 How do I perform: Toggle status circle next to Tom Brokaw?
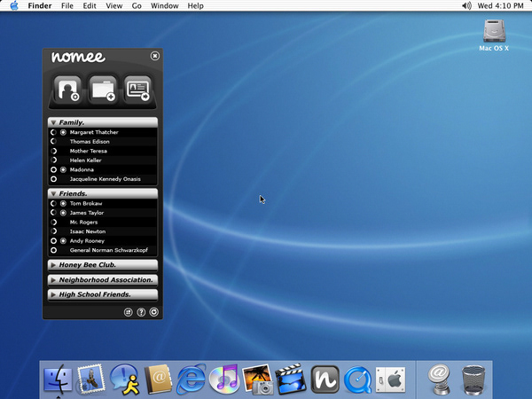point(53,204)
